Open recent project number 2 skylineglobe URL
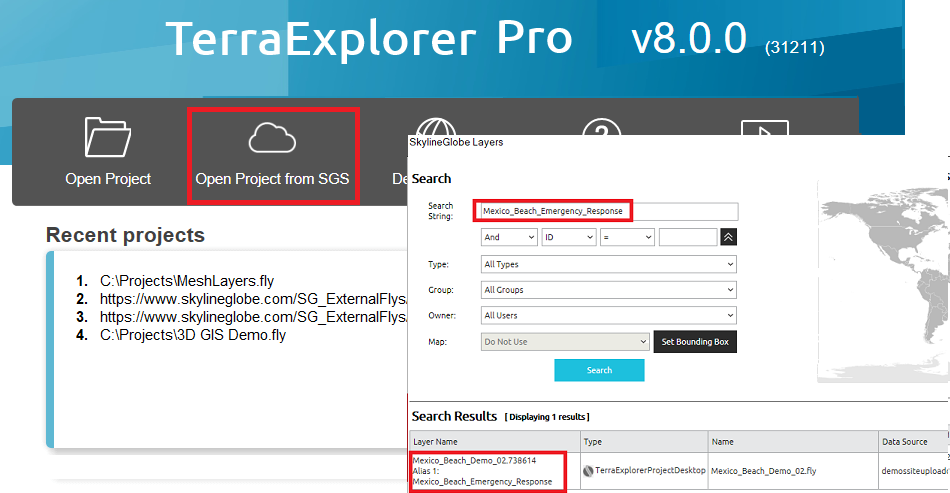Image resolution: width=950 pixels, height=493 pixels. pyautogui.click(x=253, y=299)
